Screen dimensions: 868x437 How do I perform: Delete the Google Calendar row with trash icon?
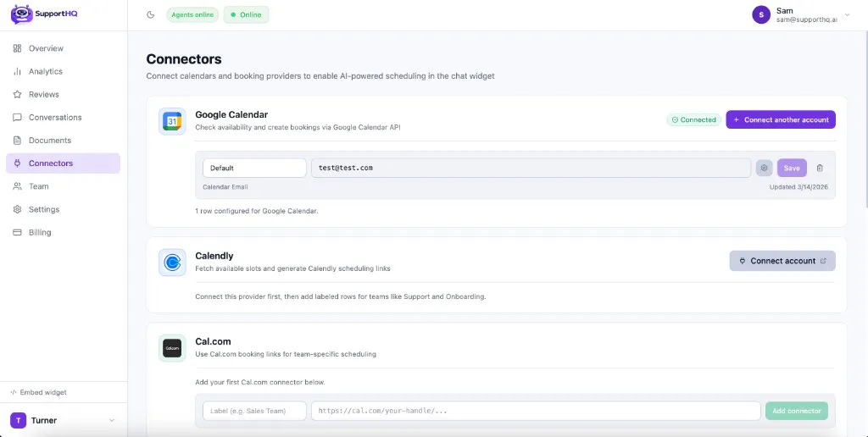(820, 168)
